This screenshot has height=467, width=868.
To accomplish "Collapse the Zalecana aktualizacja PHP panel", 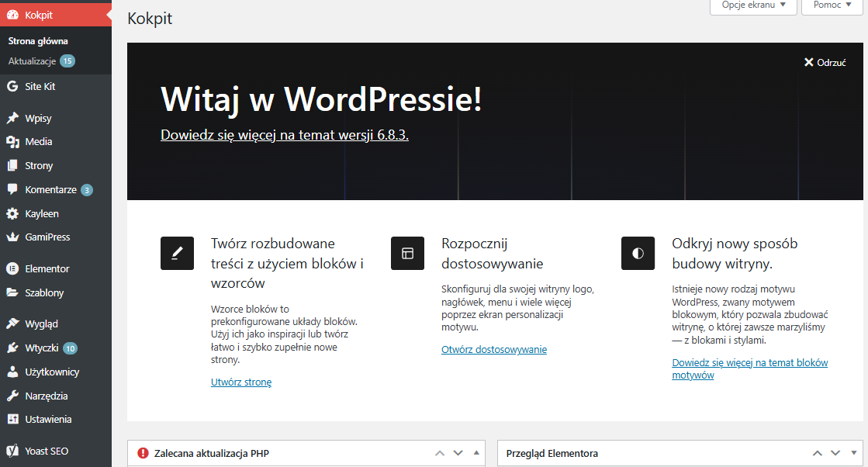I will pyautogui.click(x=476, y=453).
